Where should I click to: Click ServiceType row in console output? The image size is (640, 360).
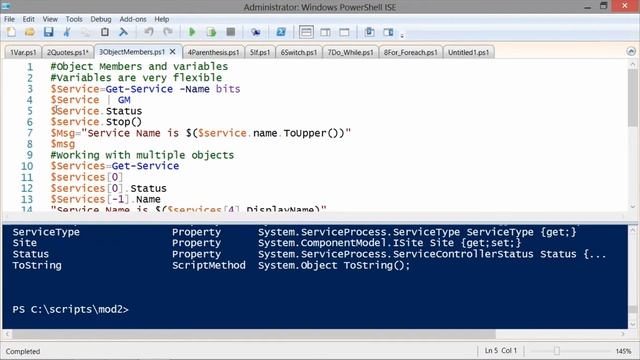point(294,232)
